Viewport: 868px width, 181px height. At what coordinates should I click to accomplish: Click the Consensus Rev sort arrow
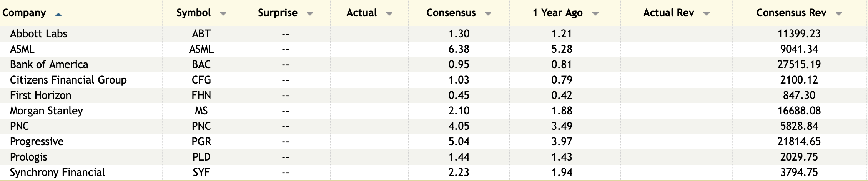(x=838, y=14)
